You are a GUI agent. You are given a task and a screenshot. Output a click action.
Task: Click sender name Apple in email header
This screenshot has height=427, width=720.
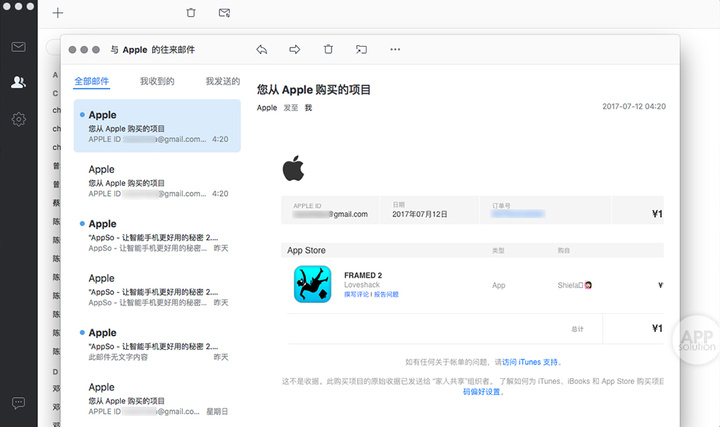[x=267, y=107]
